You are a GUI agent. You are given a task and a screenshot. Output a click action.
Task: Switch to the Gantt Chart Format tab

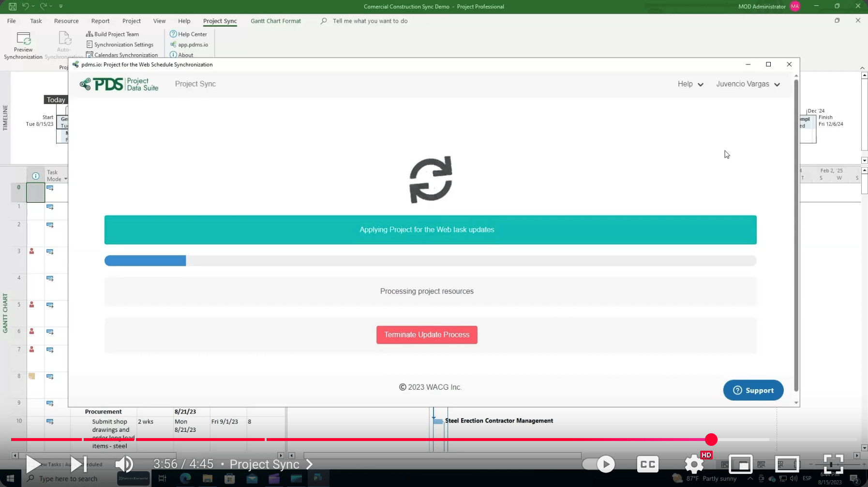(x=276, y=21)
